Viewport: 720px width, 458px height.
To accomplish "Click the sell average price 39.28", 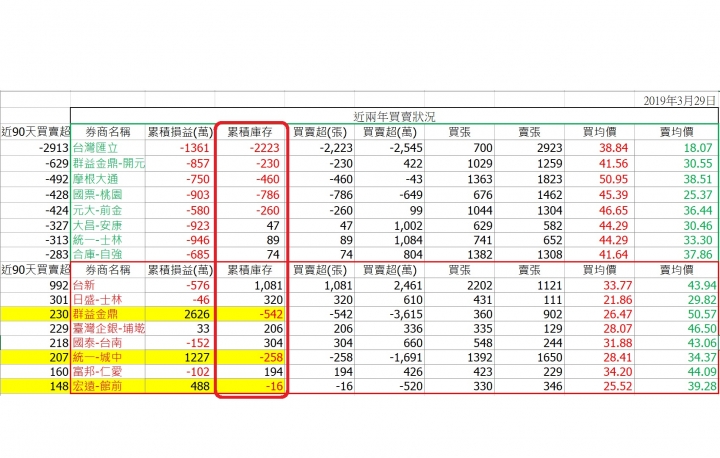I will (702, 386).
